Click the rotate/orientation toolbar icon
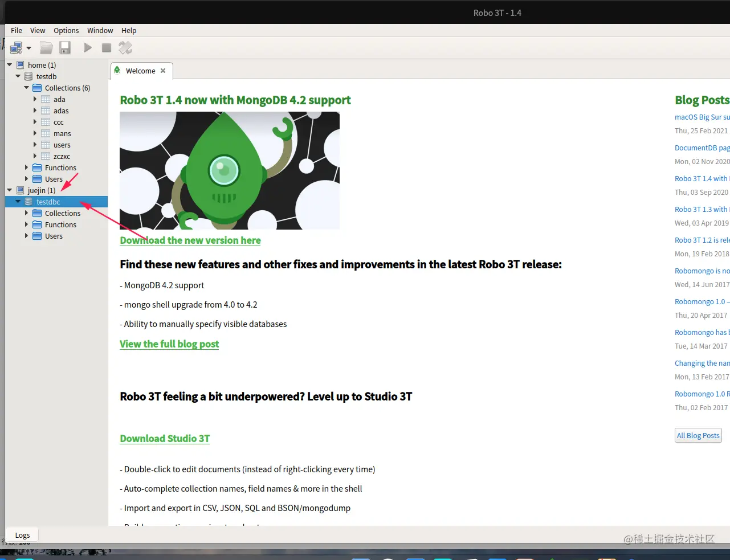730x560 pixels. 125,48
